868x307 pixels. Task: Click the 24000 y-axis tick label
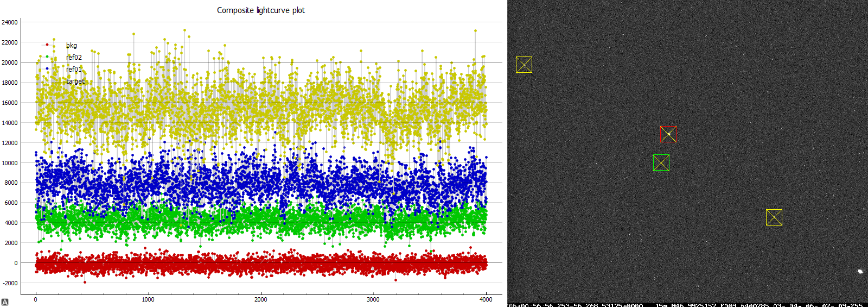(10, 22)
